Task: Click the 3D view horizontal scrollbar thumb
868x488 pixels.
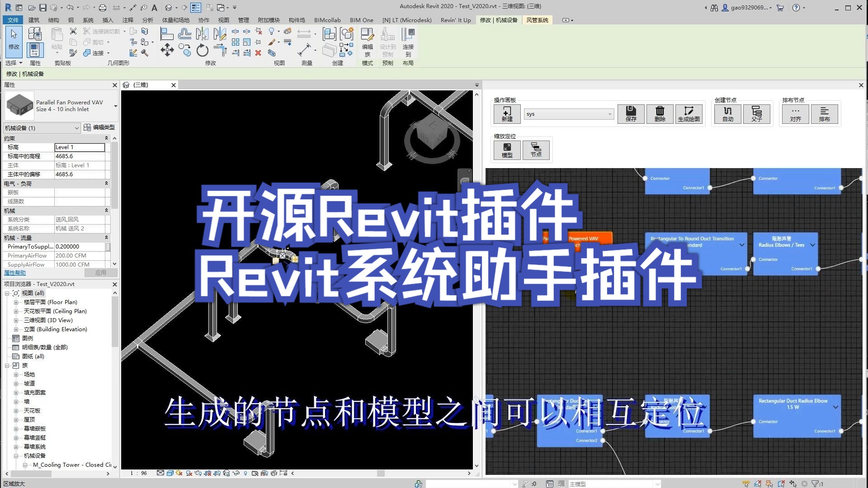Action: (381, 473)
